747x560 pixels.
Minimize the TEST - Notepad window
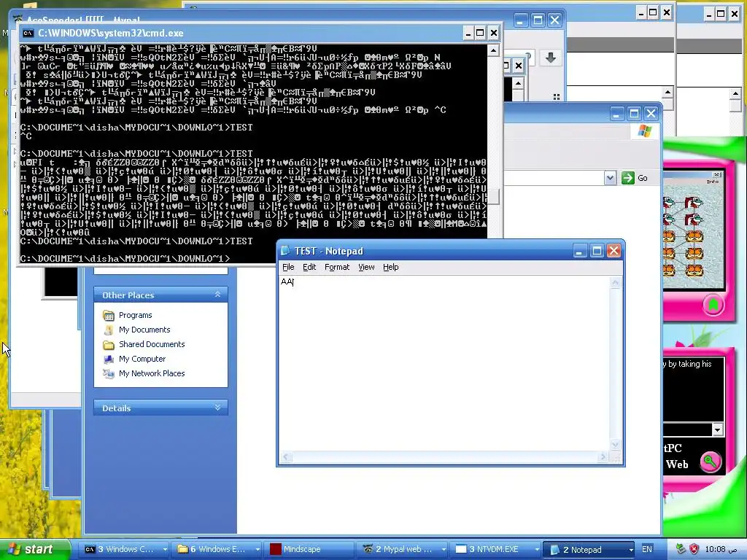[579, 251]
